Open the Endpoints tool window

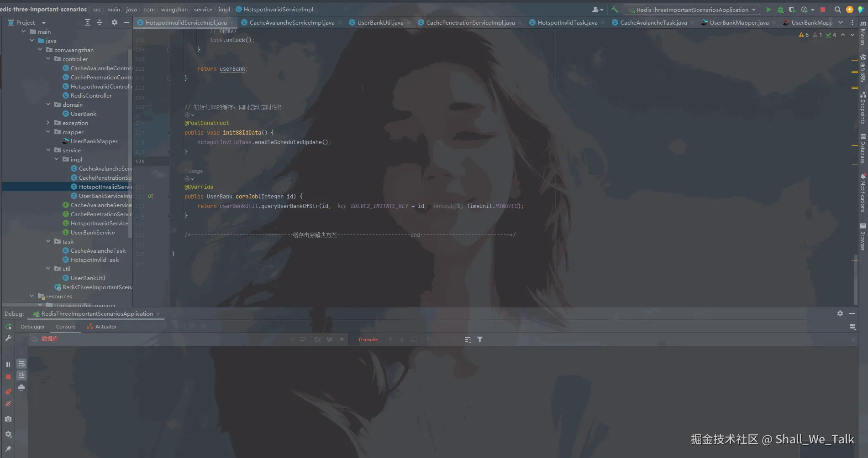click(863, 108)
